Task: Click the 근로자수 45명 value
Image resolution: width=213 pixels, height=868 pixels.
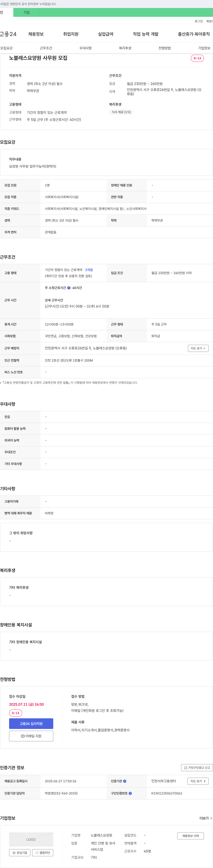Action: [x=147, y=851]
